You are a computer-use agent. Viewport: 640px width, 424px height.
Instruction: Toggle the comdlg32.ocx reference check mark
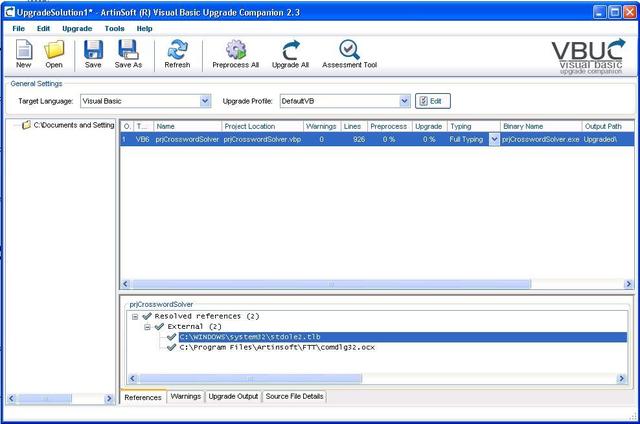(x=171, y=347)
